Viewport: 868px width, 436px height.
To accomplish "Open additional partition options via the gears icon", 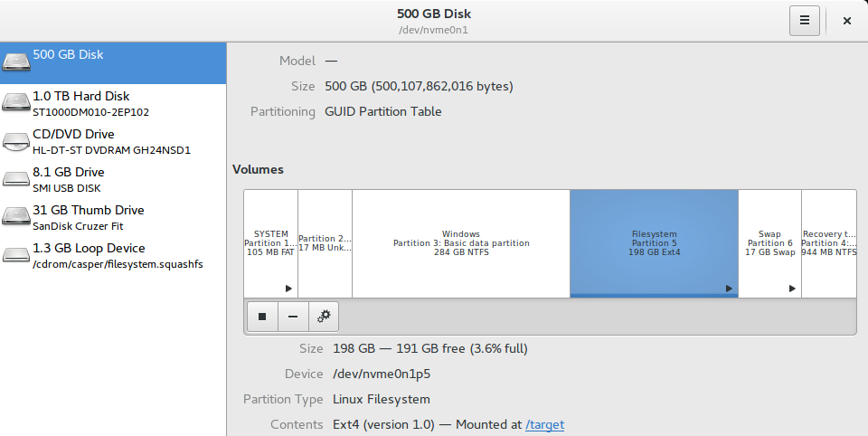I will (324, 317).
